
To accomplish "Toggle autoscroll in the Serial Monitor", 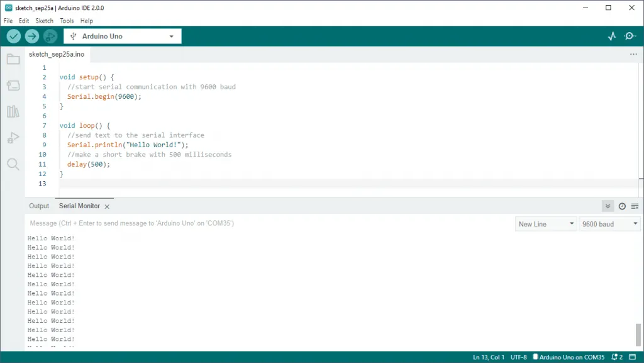I will tap(607, 206).
